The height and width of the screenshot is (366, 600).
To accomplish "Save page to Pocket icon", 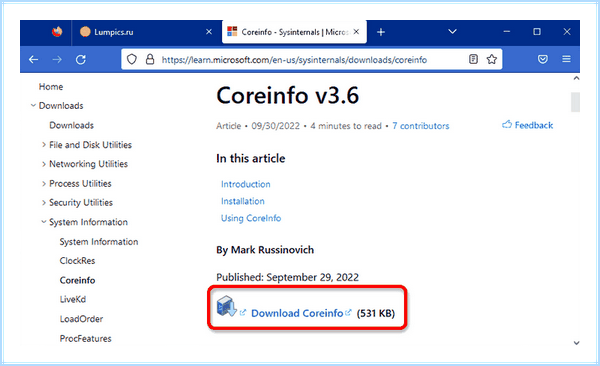I will pos(543,59).
